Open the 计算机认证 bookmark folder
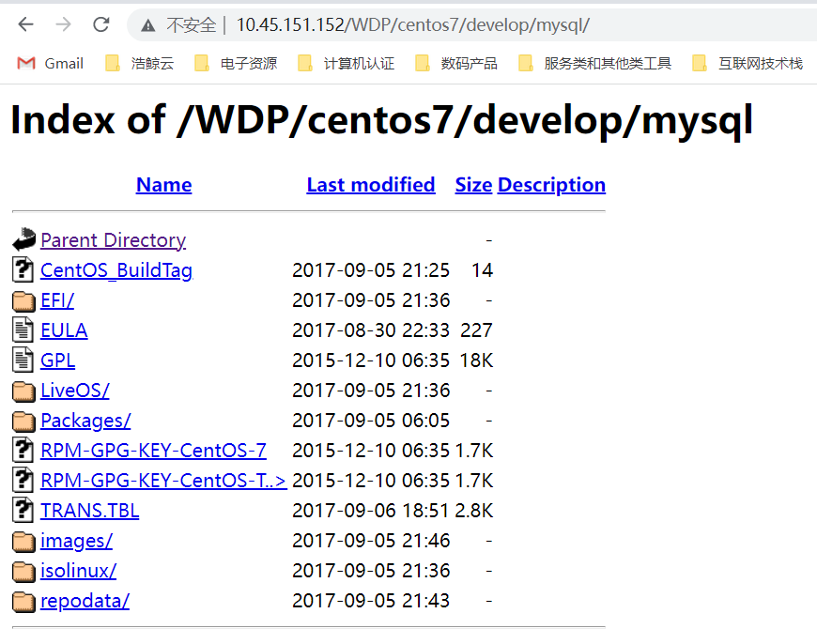 346,64
